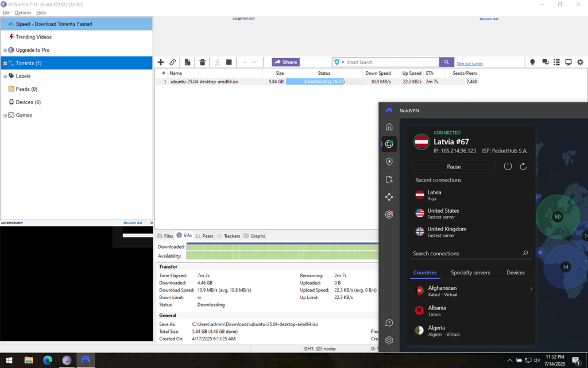Open NordVPN Home icon in sidebar
The image size is (588, 368).
point(389,126)
